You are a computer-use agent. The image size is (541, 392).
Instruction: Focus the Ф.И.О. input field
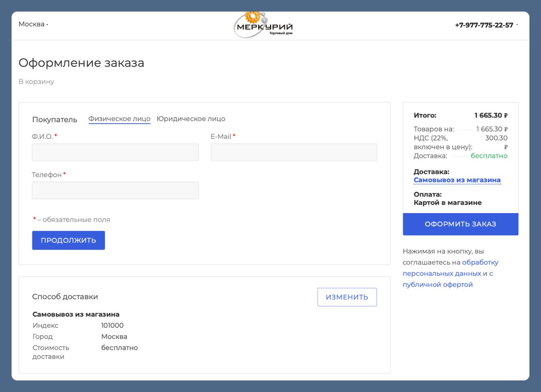pos(115,152)
